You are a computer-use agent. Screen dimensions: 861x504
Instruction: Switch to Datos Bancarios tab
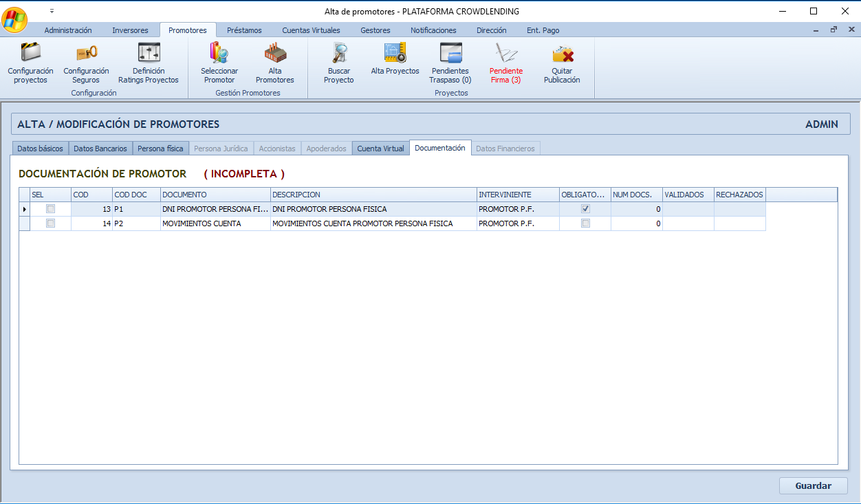tap(100, 149)
